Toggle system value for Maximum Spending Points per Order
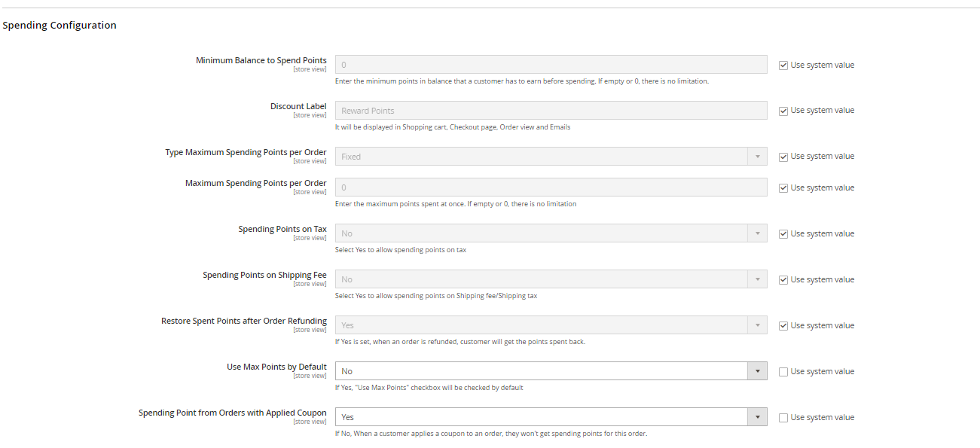Viewport: 980px width, 448px height. [x=783, y=188]
